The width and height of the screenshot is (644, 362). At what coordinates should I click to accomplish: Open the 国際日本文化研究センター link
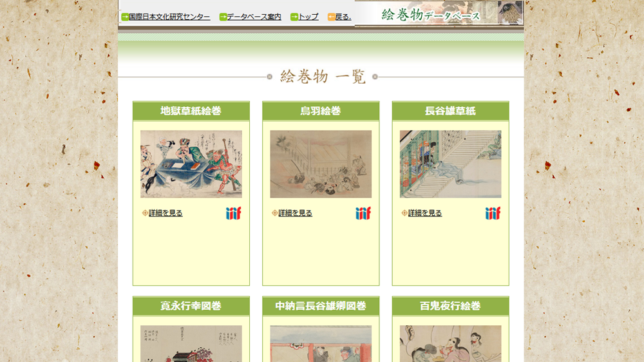pyautogui.click(x=169, y=17)
